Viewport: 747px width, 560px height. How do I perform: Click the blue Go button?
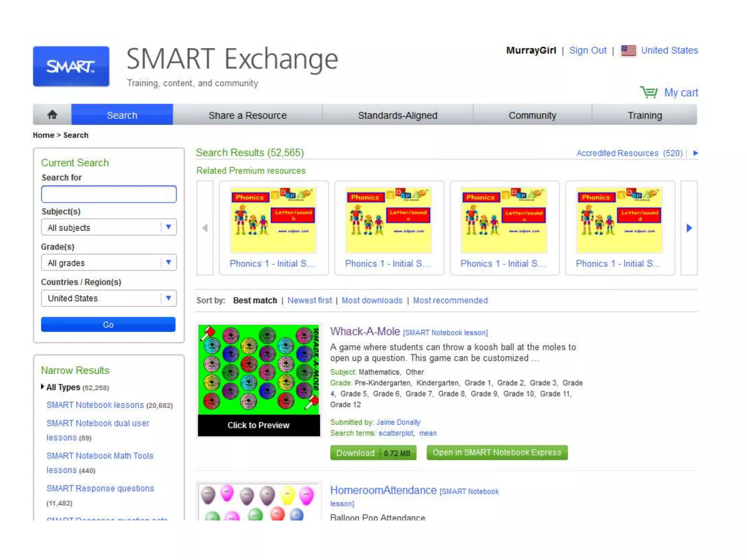pyautogui.click(x=108, y=324)
